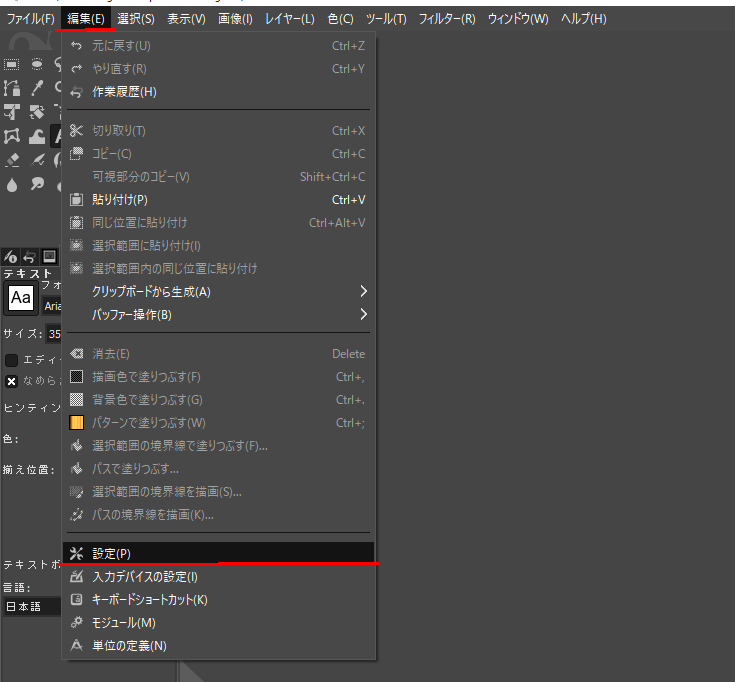Click the font name field showing Aria
The image size is (735, 682).
[x=52, y=306]
